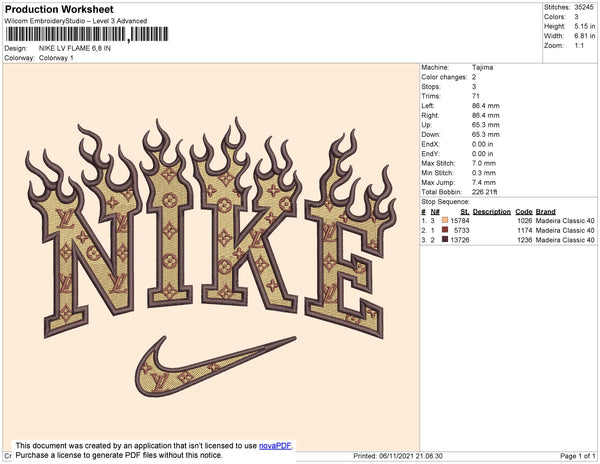Click Madeira Classic 40 in the row with code 1174
Viewport: 600px width, 464px height.
click(565, 230)
